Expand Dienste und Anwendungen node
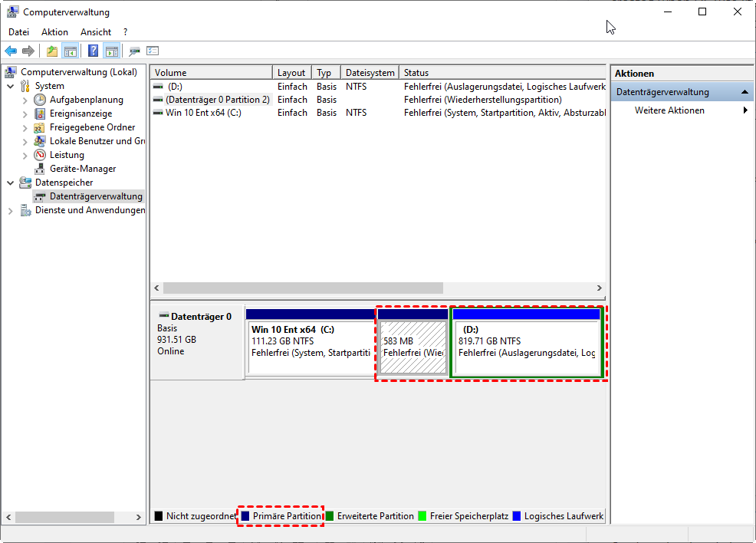 tap(11, 210)
